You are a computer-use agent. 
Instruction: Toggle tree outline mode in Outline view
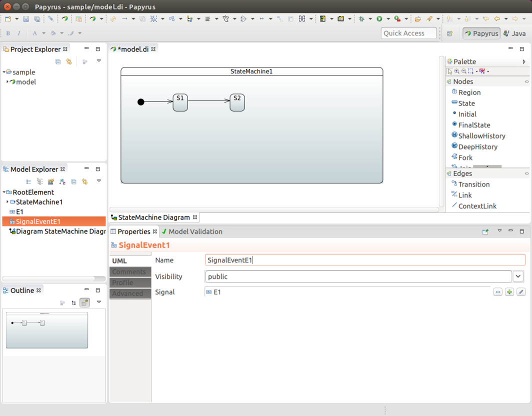(x=73, y=302)
